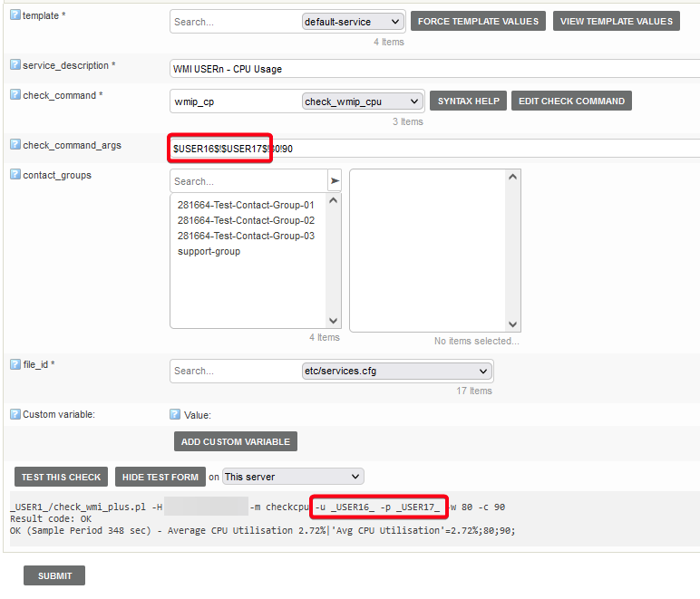Open SYNTAX HELP for check command
700x599 pixels.
click(x=468, y=101)
